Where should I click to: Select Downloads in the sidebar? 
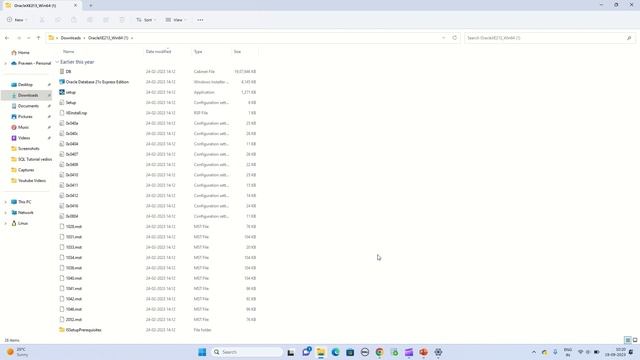[x=28, y=95]
